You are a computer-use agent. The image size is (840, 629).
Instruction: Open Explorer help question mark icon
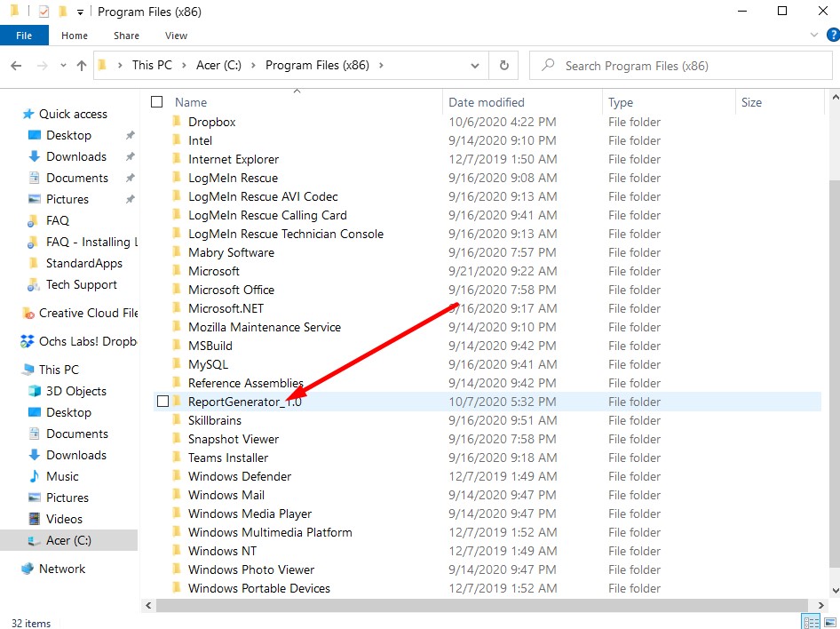[833, 36]
